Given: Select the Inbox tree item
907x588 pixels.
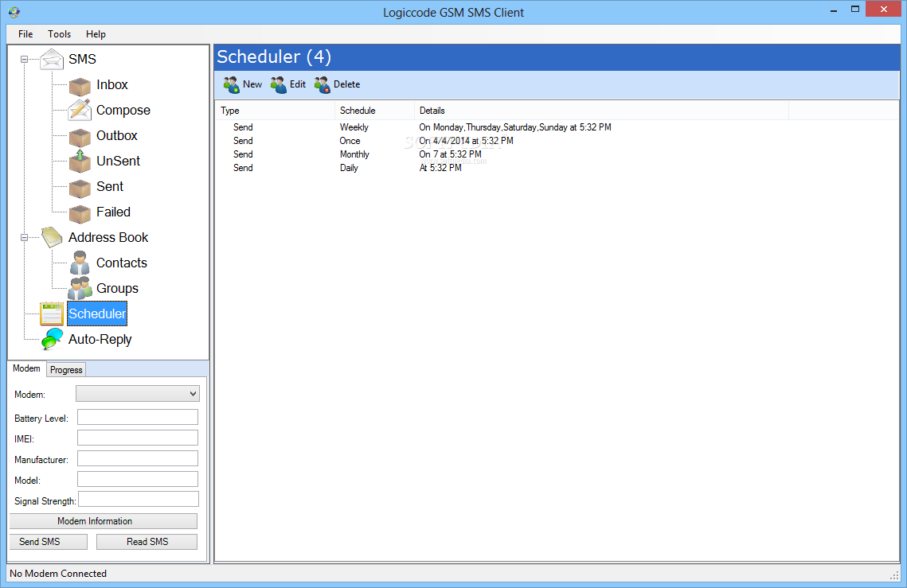Looking at the screenshot, I should click(x=112, y=85).
